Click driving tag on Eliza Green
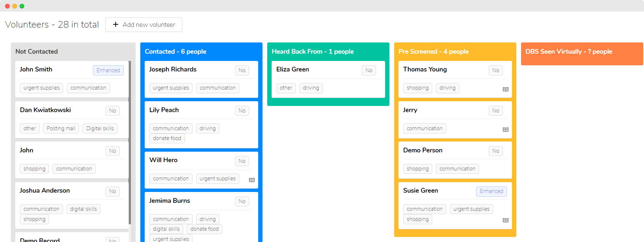The height and width of the screenshot is (242, 644). [x=311, y=88]
